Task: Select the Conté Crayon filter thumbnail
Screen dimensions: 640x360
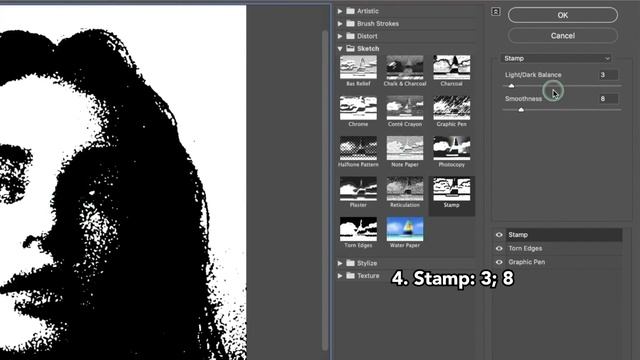Action: (x=405, y=108)
